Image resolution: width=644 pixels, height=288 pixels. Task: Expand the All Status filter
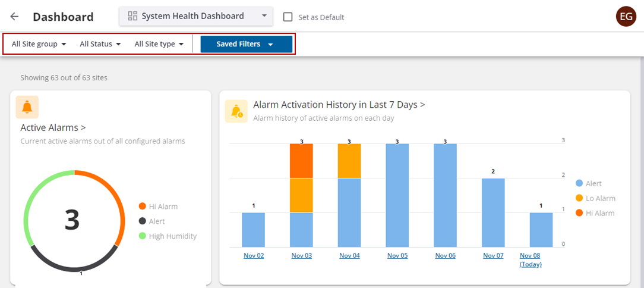(x=100, y=44)
